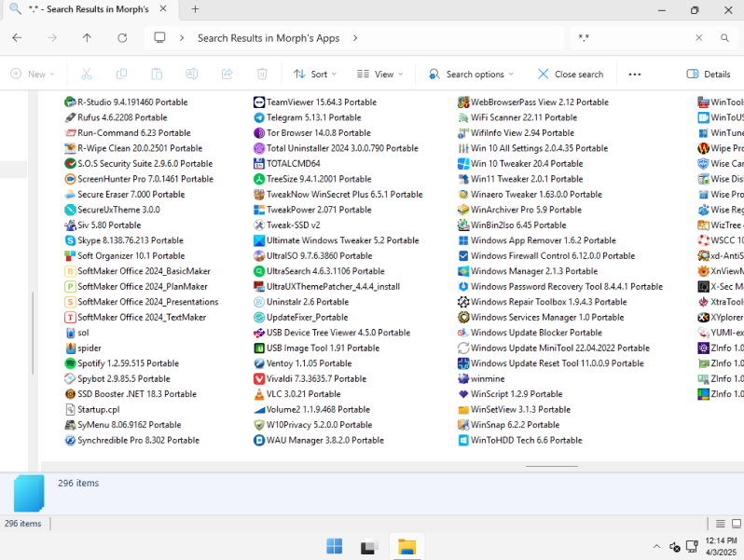
Task: Select the TreeSize 9.4.1.2001 Portable icon
Action: (x=259, y=179)
